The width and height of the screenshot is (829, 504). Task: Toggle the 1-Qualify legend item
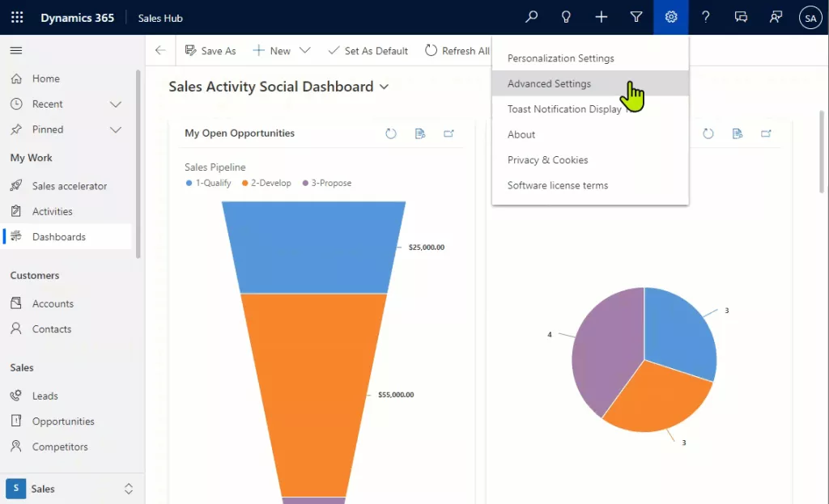208,183
